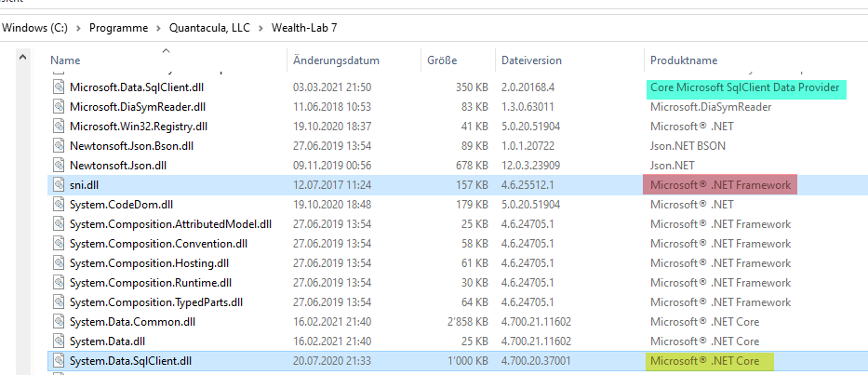Select file name Newtonsoft.Json.dll
This screenshot has height=375, width=868.
(118, 165)
